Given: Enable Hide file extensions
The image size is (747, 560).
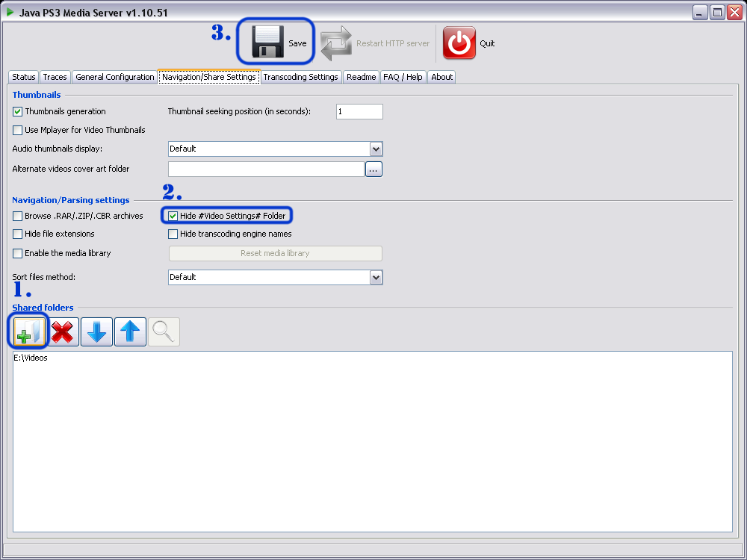Looking at the screenshot, I should pyautogui.click(x=18, y=234).
